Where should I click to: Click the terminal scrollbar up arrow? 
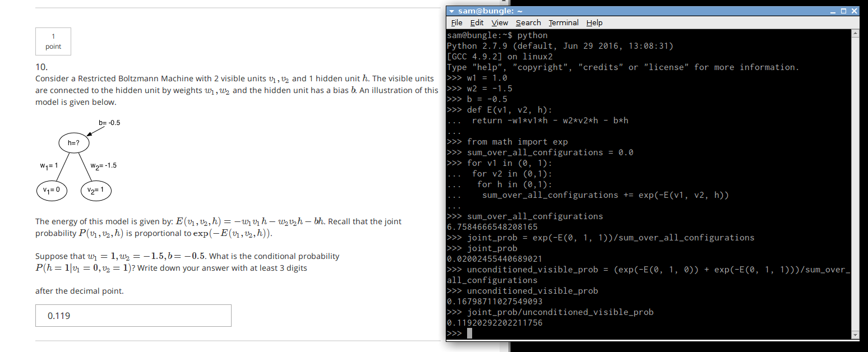coord(855,33)
